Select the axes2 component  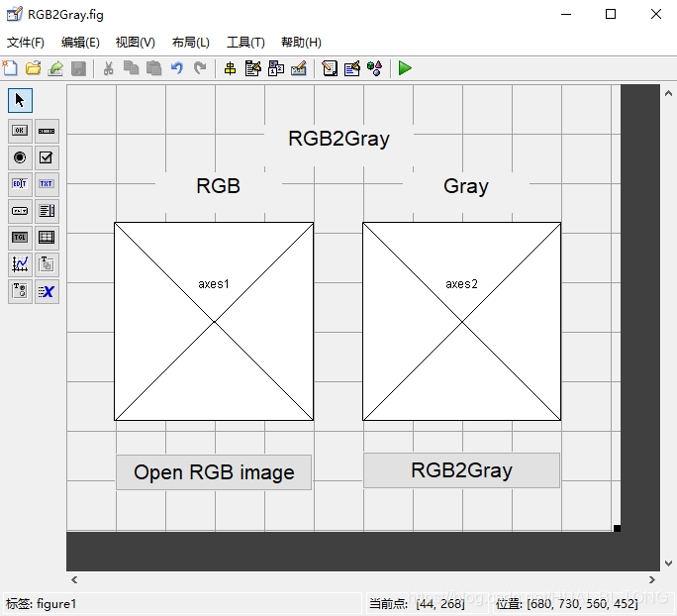461,322
